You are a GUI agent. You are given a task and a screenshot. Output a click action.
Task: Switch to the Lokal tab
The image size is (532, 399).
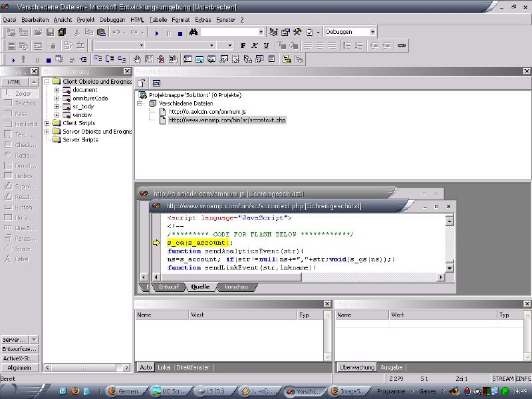coord(164,367)
